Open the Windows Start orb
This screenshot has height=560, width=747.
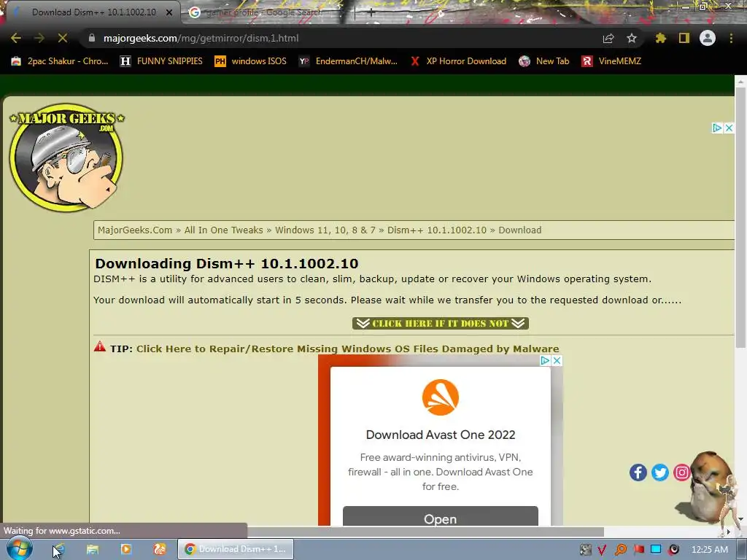20,548
